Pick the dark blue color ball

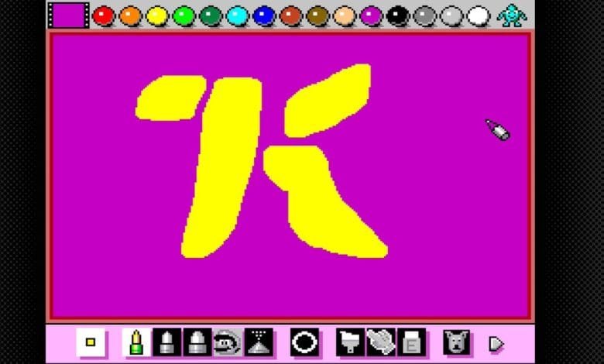(x=264, y=15)
